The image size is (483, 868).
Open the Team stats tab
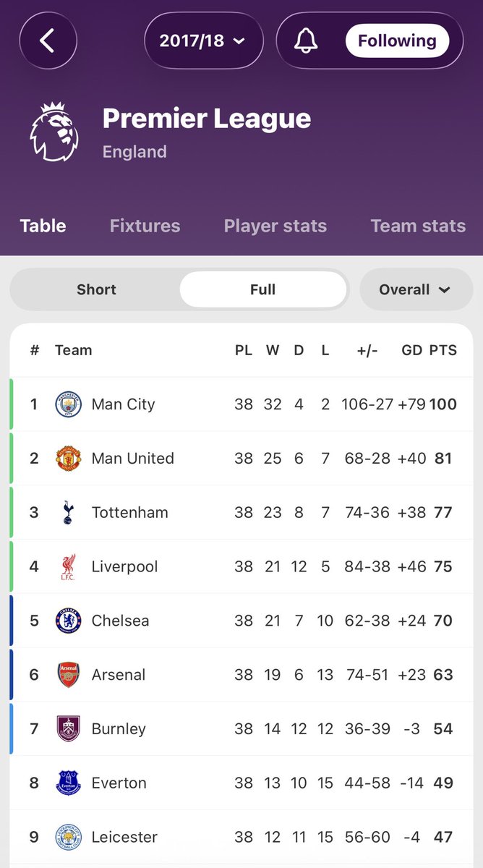pos(418,226)
